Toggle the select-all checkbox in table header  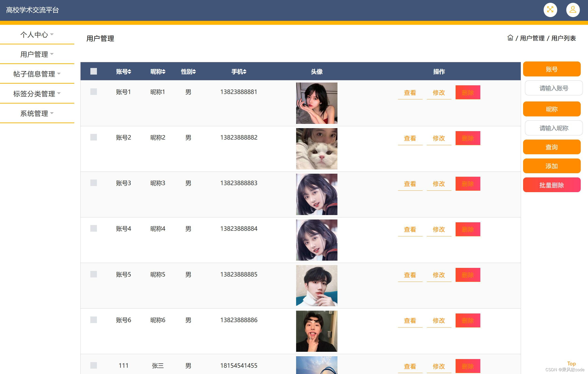(x=93, y=71)
